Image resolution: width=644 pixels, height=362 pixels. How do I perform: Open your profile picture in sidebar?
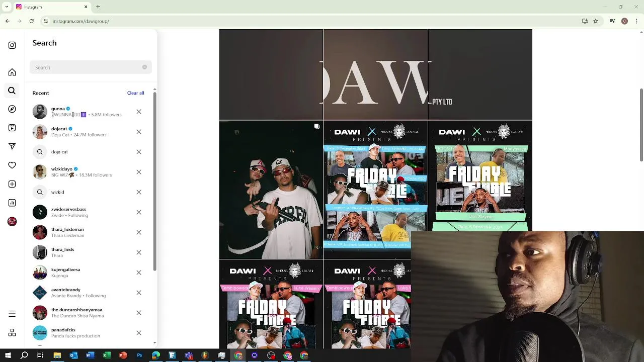pyautogui.click(x=12, y=221)
